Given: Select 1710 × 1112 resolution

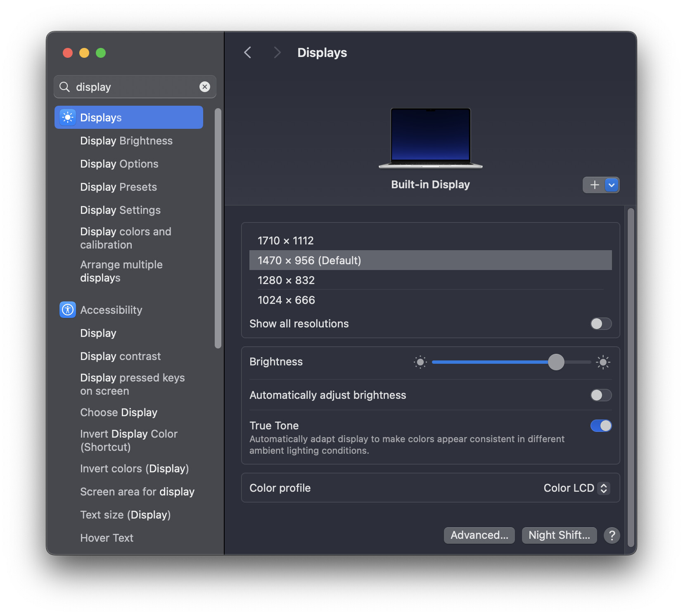Looking at the screenshot, I should [x=431, y=241].
